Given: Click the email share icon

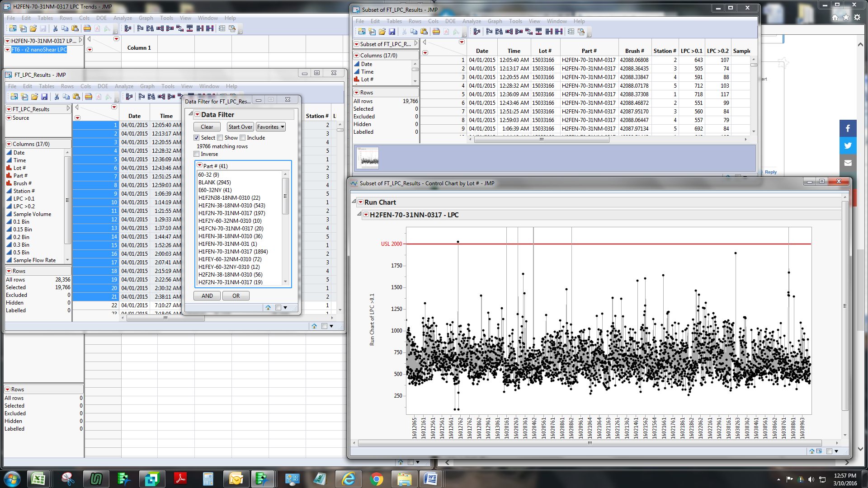Looking at the screenshot, I should [x=848, y=163].
